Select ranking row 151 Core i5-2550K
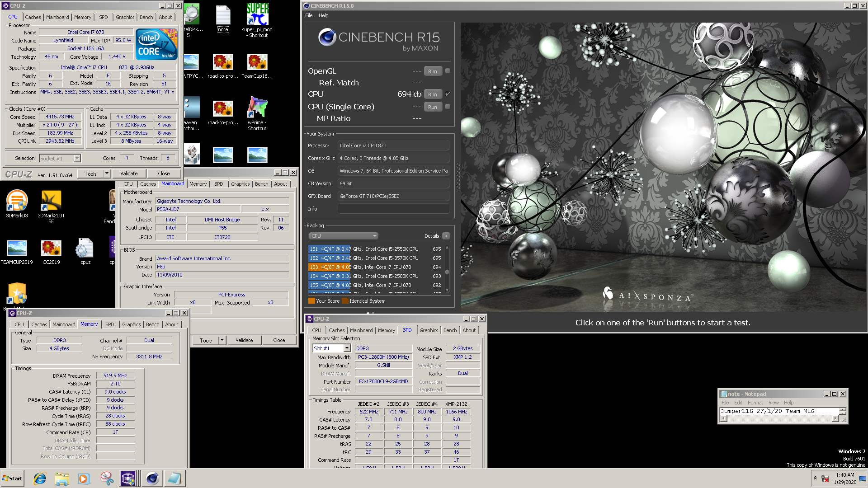Screen dimensions: 868x488 [x=375, y=249]
